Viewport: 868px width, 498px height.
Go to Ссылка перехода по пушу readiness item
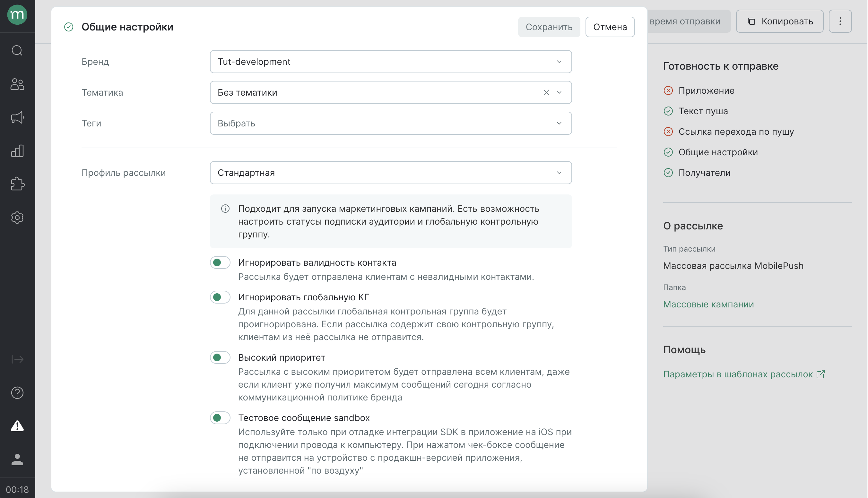pyautogui.click(x=736, y=132)
